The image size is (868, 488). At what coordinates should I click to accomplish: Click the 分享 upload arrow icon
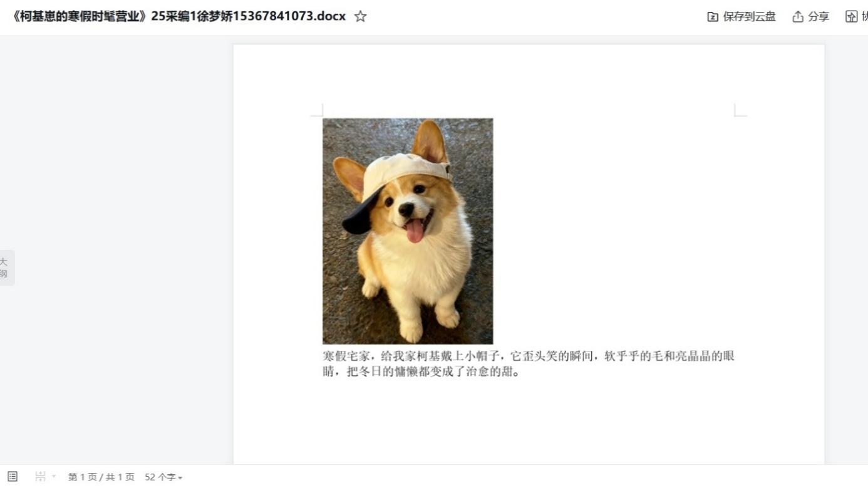(798, 17)
